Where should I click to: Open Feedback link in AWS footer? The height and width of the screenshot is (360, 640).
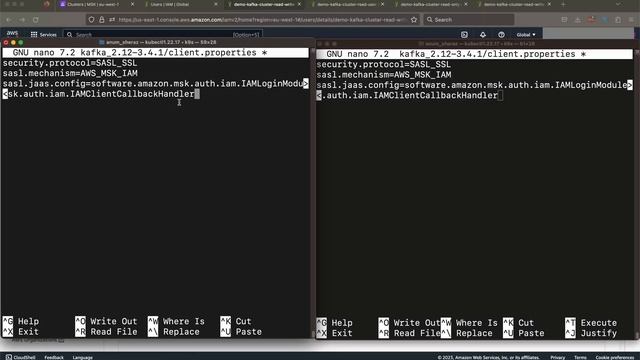(54, 357)
